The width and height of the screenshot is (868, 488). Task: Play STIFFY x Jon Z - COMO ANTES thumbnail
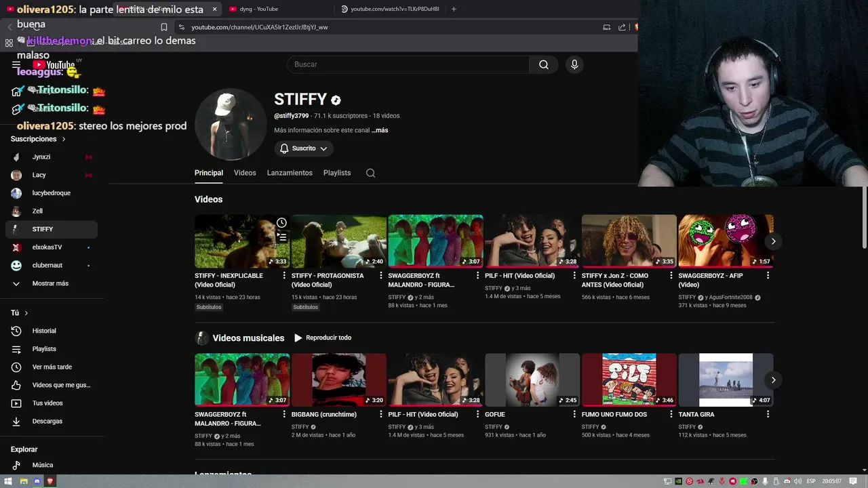[x=629, y=241]
